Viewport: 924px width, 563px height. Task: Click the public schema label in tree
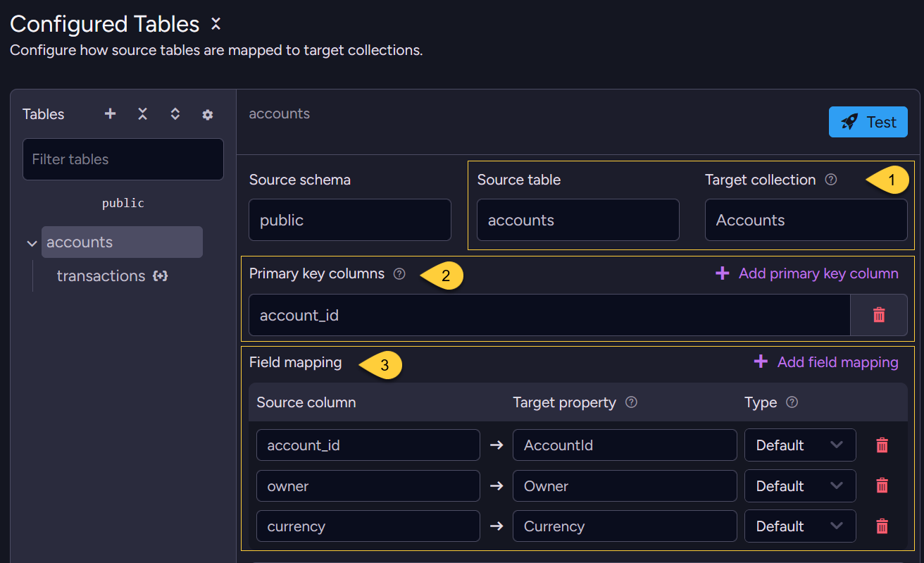click(x=123, y=203)
